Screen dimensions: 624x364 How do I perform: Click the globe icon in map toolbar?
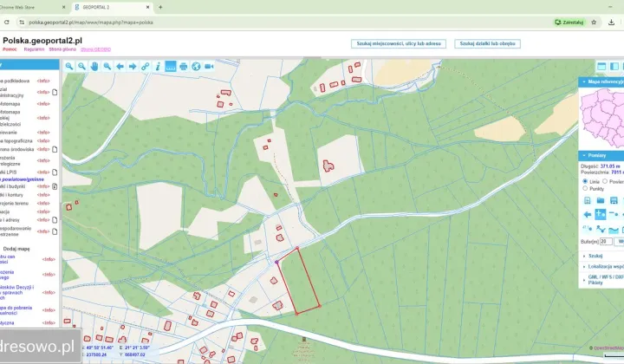tap(196, 67)
